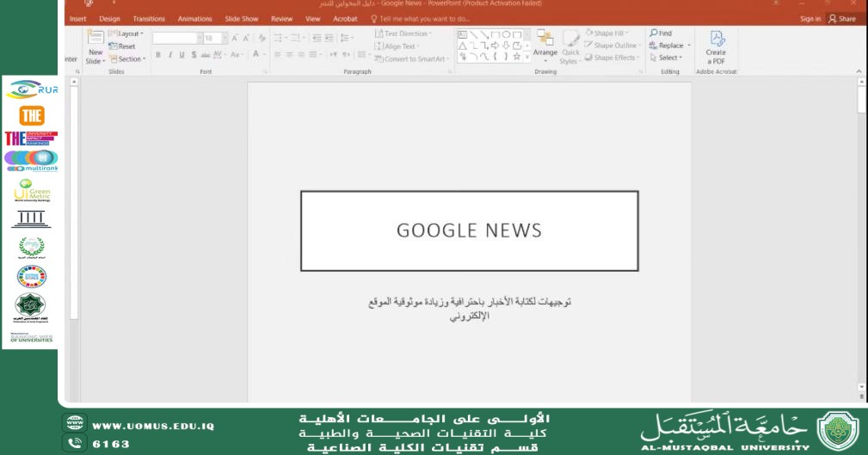Decrease list indent level
Screen dimensions: 868x455
point(317,38)
